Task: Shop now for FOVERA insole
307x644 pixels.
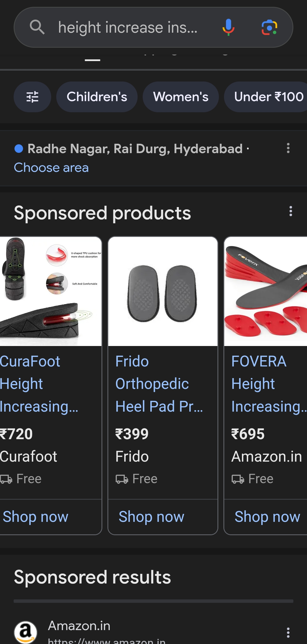Action: coord(267,516)
